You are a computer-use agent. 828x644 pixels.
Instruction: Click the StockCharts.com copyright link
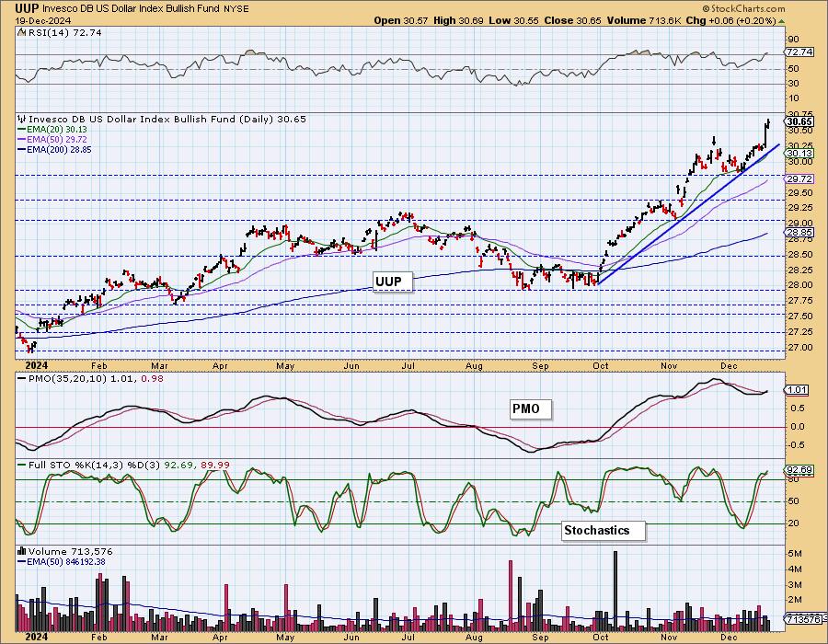tap(743, 8)
